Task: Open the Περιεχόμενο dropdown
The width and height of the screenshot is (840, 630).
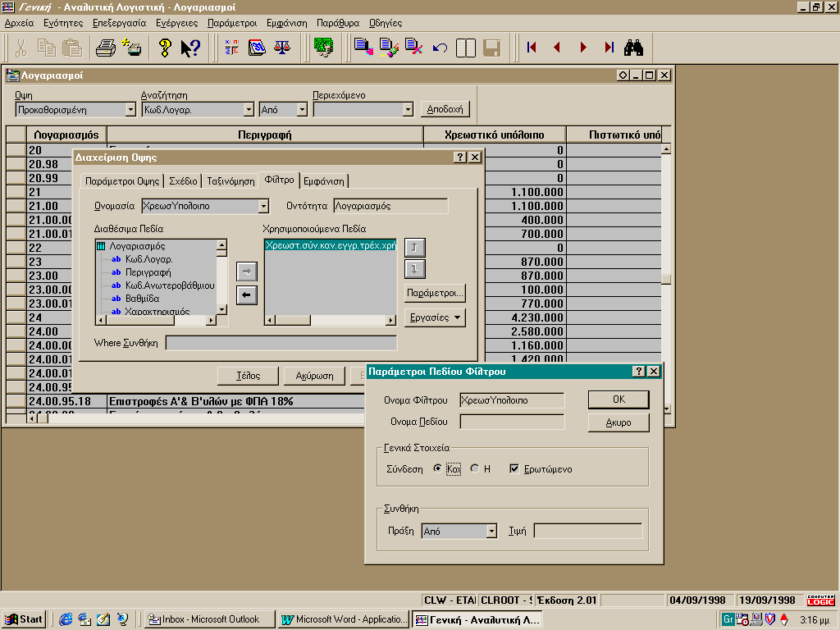Action: point(409,110)
